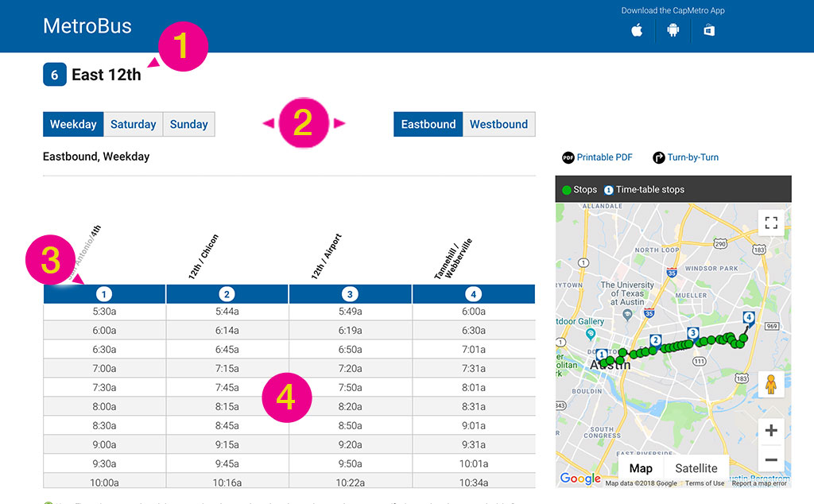Click the route 6 badge icon

(55, 74)
